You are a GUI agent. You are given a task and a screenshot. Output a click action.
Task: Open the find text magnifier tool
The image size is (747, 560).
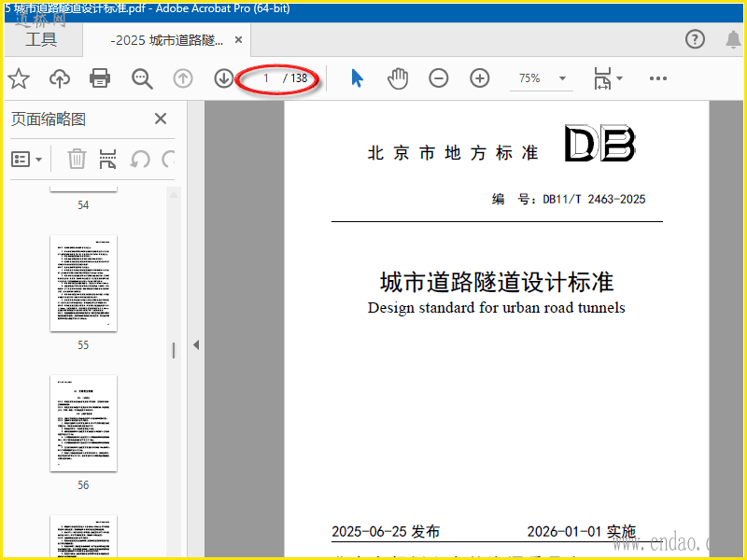(x=142, y=78)
